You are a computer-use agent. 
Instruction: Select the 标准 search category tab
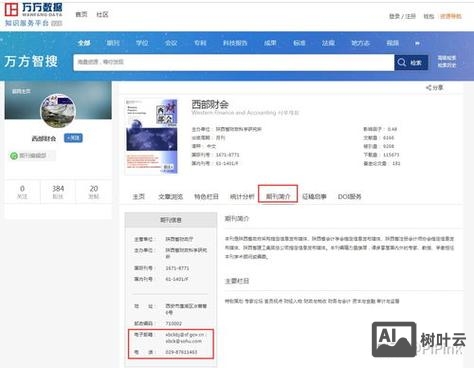299,43
